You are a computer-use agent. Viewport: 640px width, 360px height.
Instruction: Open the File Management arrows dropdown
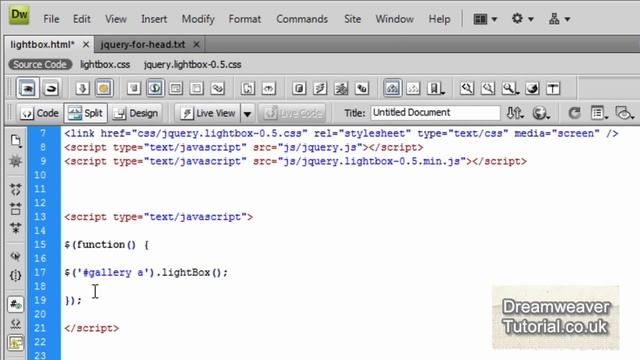tap(515, 113)
